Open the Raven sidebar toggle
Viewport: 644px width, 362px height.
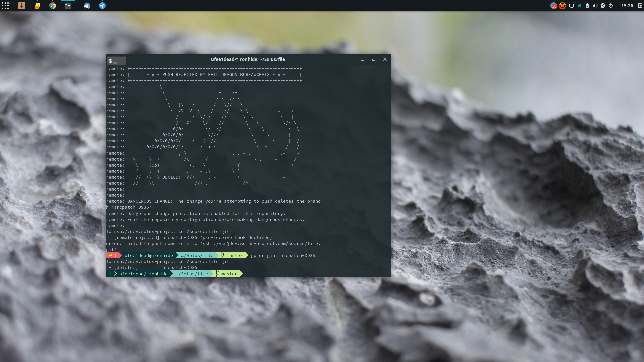[640, 6]
